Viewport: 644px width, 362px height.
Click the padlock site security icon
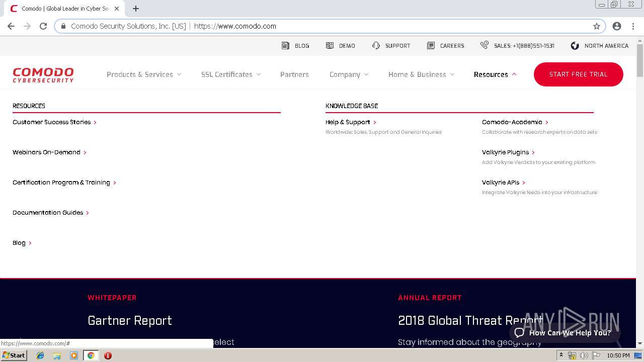click(63, 26)
